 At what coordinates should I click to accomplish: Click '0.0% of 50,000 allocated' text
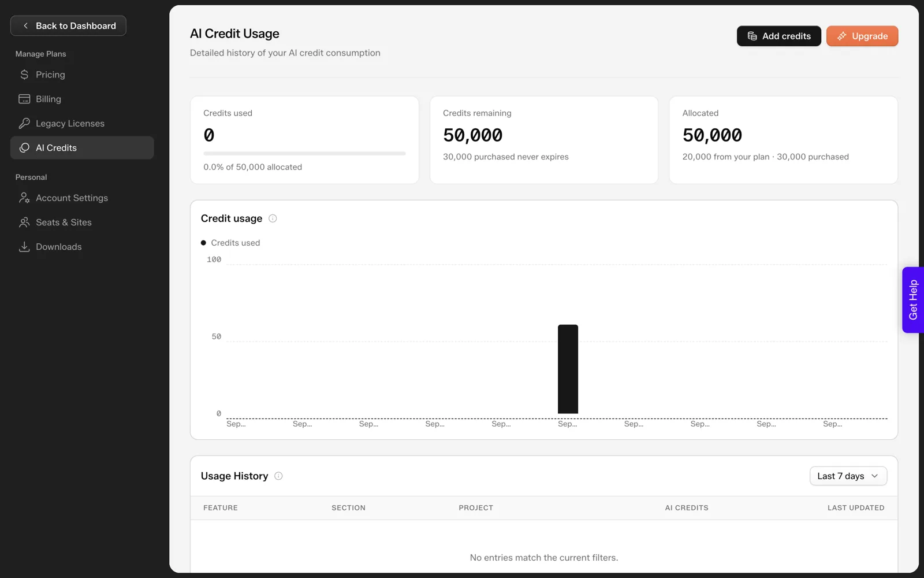[252, 167]
